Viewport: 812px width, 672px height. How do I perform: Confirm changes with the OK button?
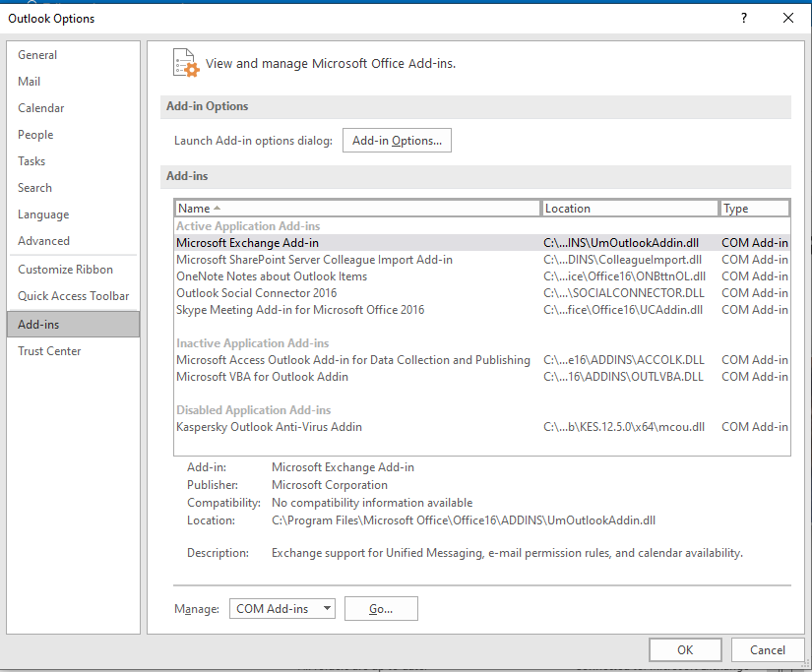click(x=685, y=649)
